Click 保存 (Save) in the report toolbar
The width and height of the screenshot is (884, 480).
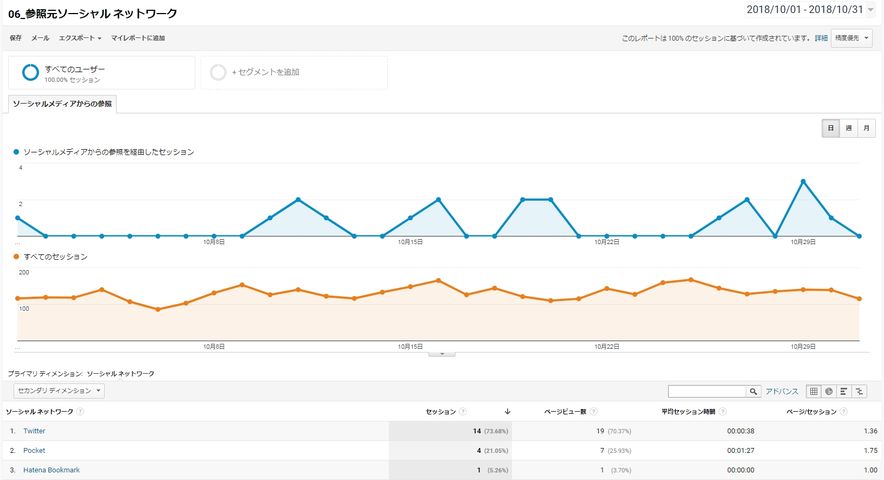(15, 38)
